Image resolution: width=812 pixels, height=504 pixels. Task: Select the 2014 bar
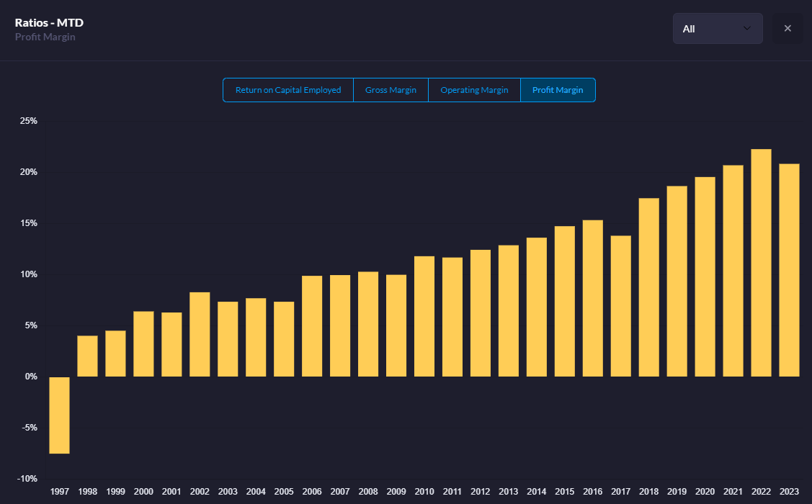click(536, 307)
